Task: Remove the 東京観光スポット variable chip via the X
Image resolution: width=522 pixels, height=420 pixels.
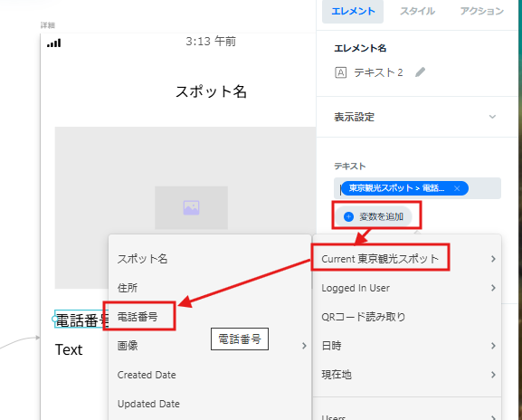Action: tap(457, 188)
